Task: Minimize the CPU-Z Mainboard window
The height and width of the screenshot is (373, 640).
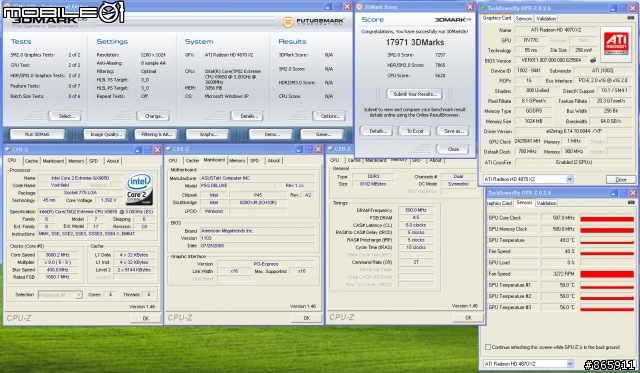Action: click(299, 149)
